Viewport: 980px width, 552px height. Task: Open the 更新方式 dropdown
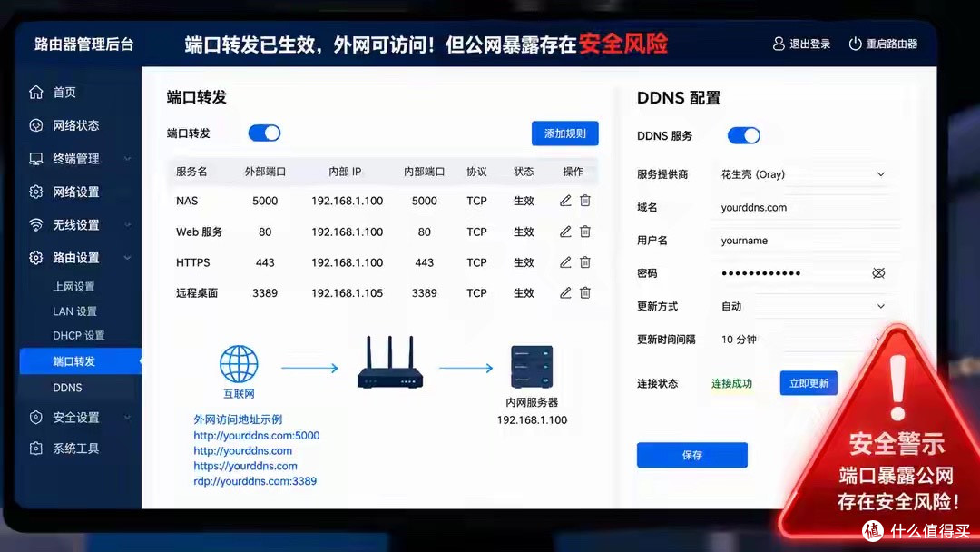click(x=803, y=306)
